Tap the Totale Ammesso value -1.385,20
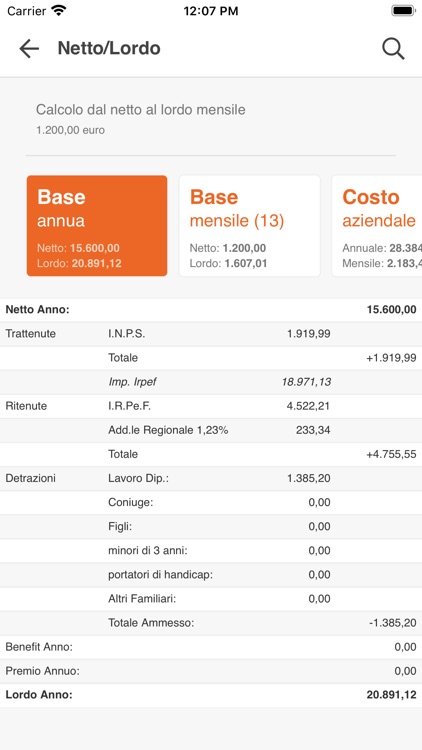 [x=392, y=623]
